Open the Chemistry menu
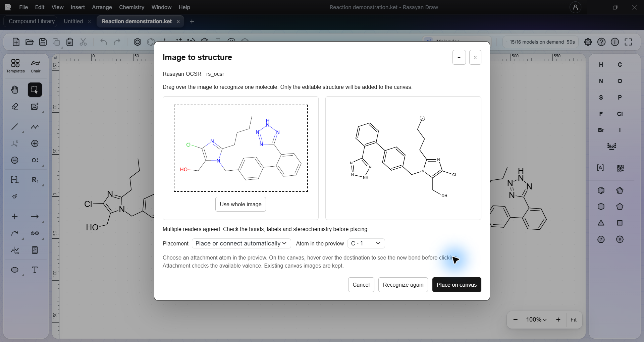This screenshot has height=342, width=644. coord(131,7)
